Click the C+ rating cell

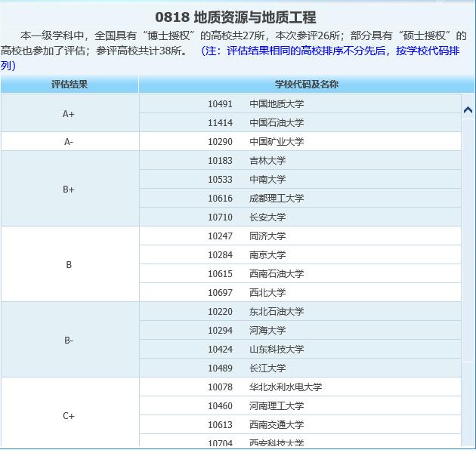coord(70,412)
